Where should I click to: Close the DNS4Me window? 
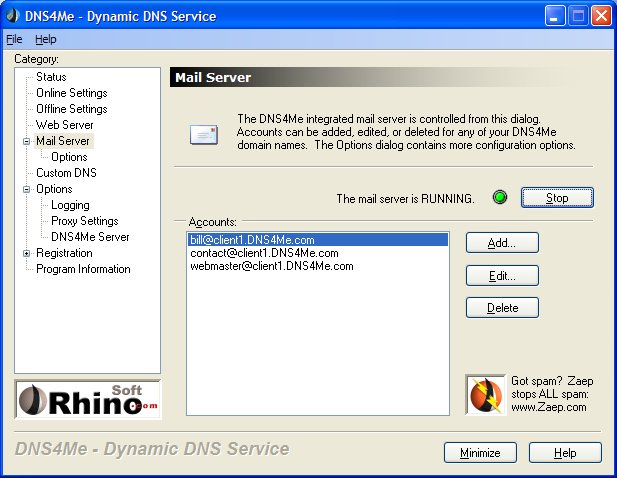pos(601,16)
